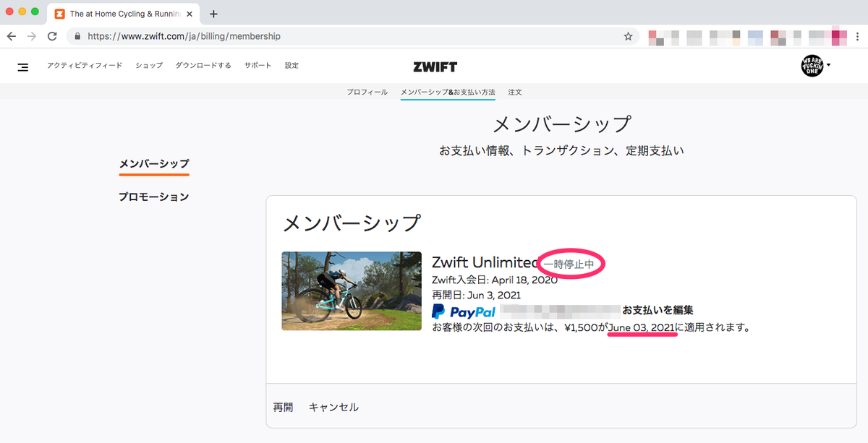Open ダウンロードする in the nav
Image resolution: width=868 pixels, height=443 pixels.
tap(203, 66)
